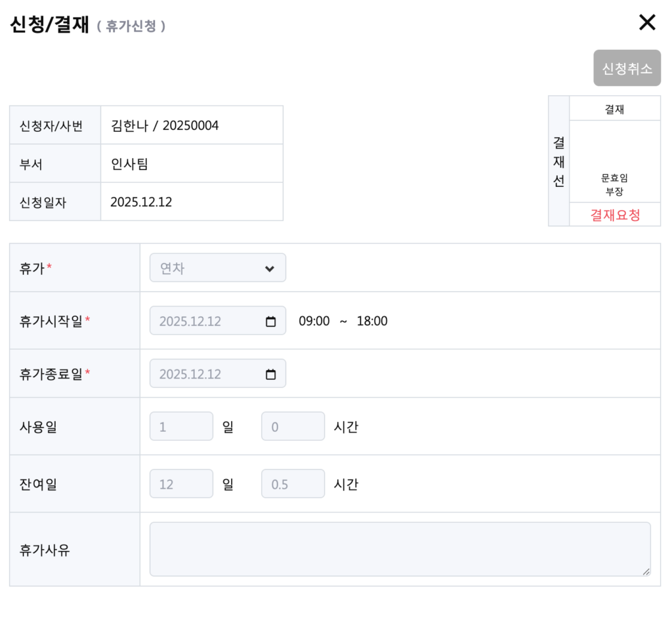Click the 잔여일 hours field showing 0.5

point(293,485)
